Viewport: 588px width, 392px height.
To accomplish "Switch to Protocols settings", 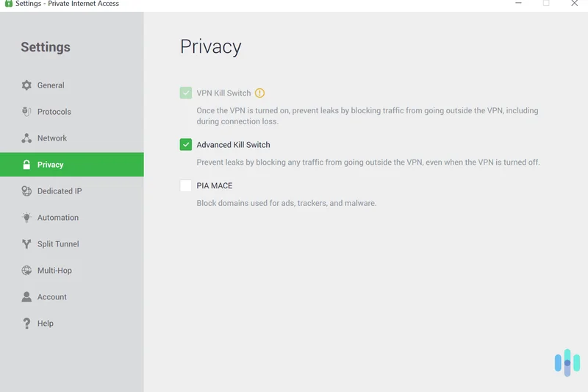I will (x=71, y=111).
